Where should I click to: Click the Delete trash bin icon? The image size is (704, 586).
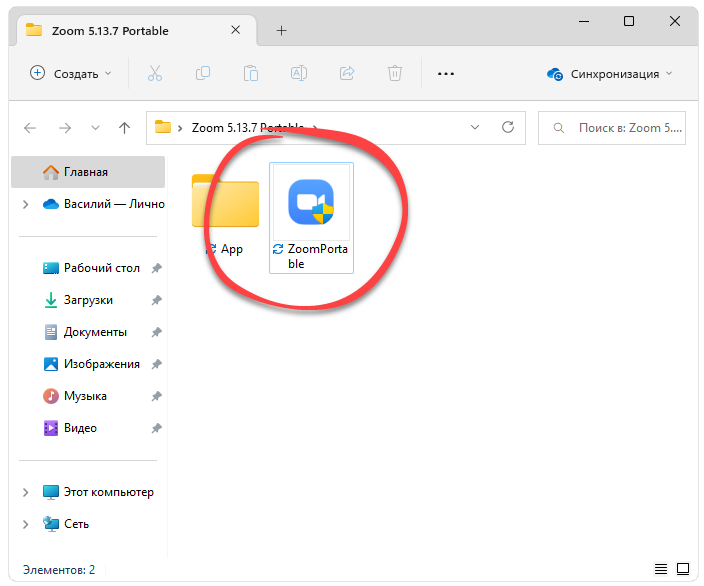(395, 73)
